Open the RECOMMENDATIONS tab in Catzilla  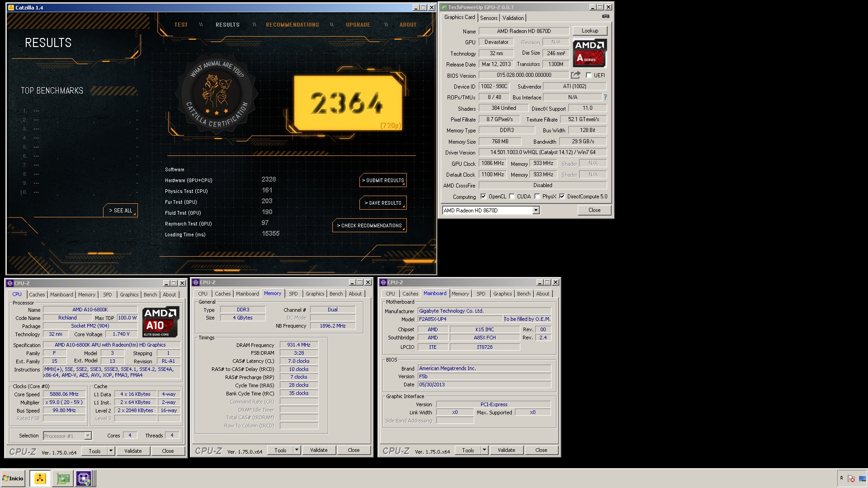[292, 25]
